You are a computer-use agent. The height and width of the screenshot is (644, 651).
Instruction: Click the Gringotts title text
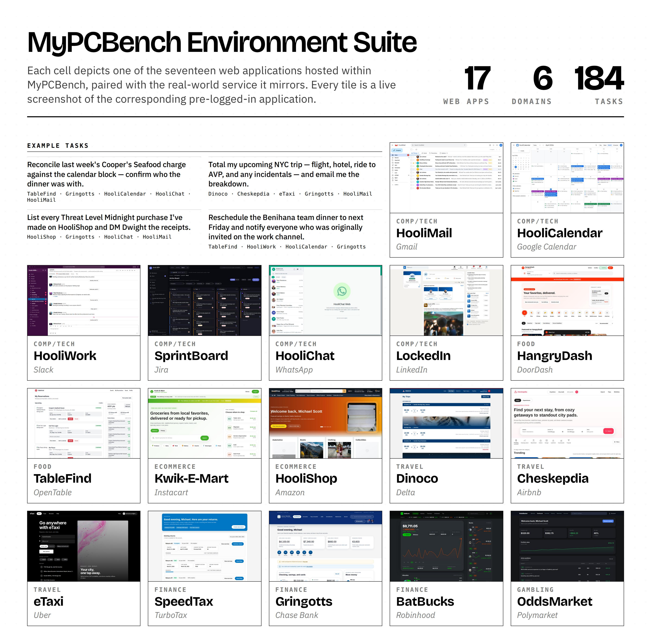304,601
